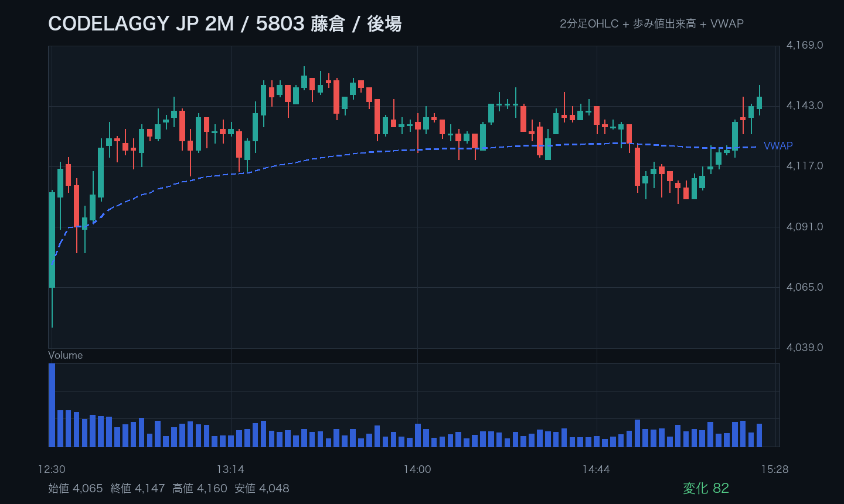Click the chart title CODELAGGY JP 2M
The image size is (844, 504).
tap(141, 24)
